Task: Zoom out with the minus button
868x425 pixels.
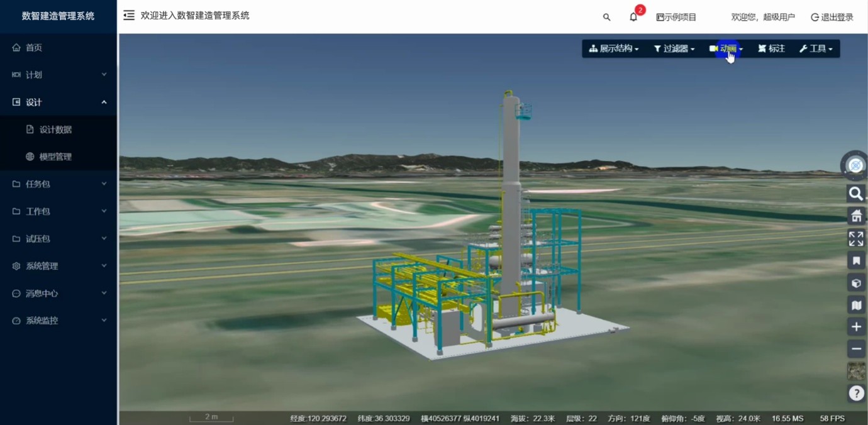Action: click(x=856, y=349)
